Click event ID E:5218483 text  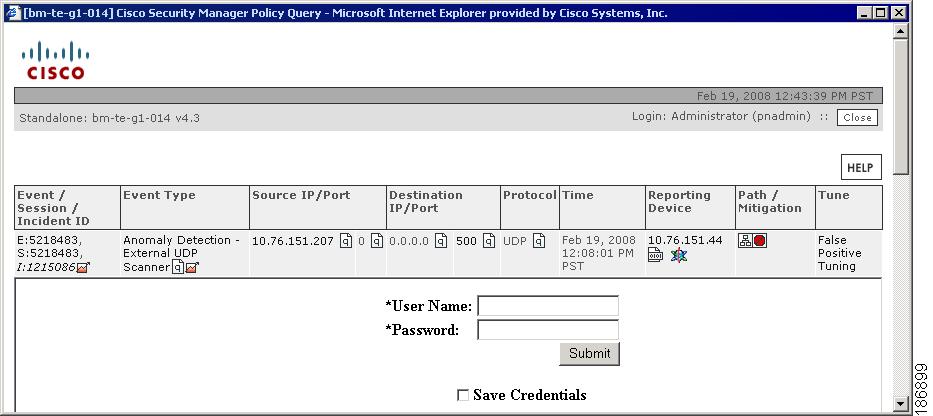click(x=50, y=240)
